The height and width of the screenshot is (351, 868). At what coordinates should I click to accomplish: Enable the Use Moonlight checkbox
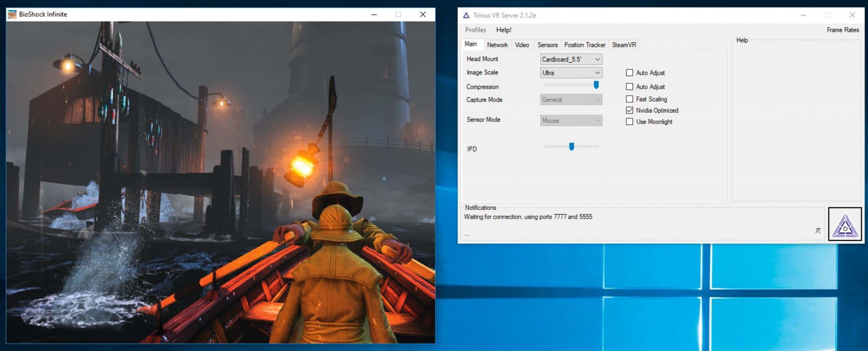629,122
